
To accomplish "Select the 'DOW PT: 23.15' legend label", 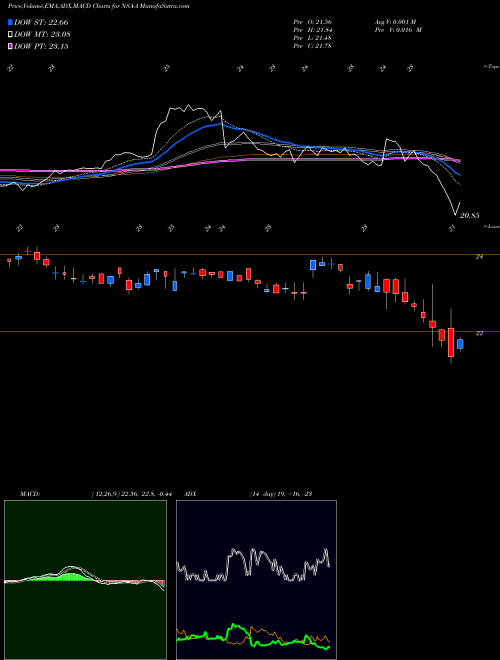I will point(41,46).
